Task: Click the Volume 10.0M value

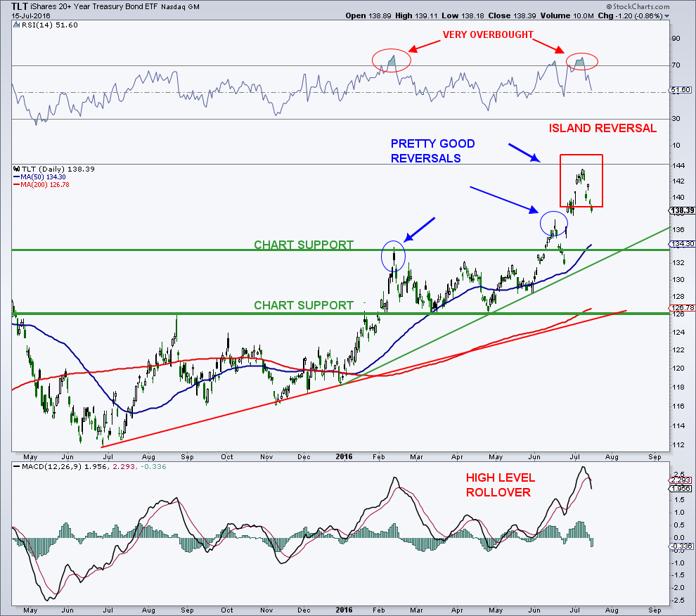Action: pyautogui.click(x=567, y=15)
